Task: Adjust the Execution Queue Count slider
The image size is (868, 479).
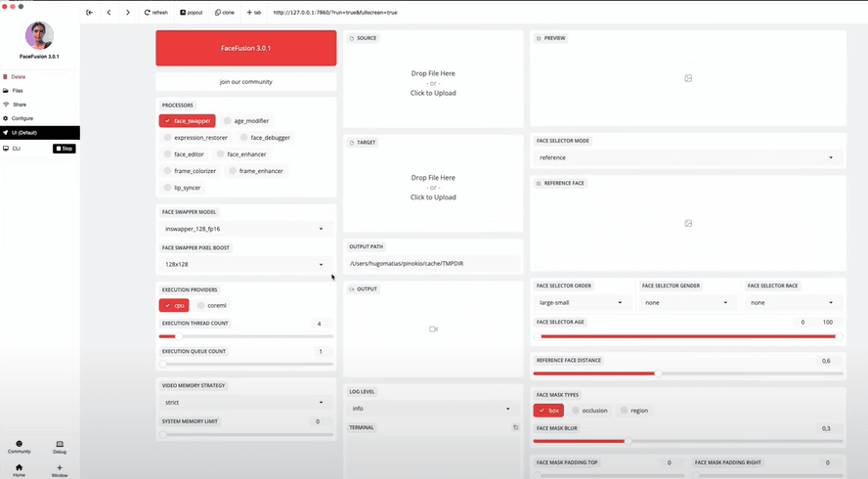Action: [245, 364]
